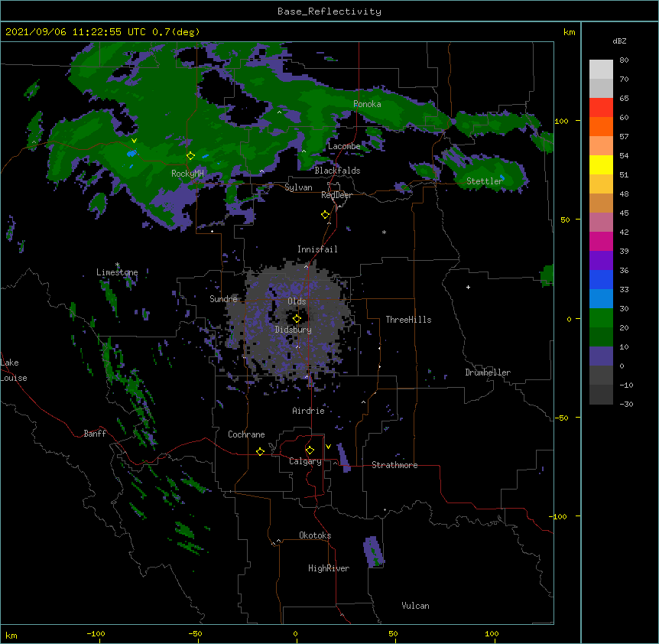Pick the slate purple 0-10 legend swatch
This screenshot has height=644, width=659.
(x=601, y=356)
